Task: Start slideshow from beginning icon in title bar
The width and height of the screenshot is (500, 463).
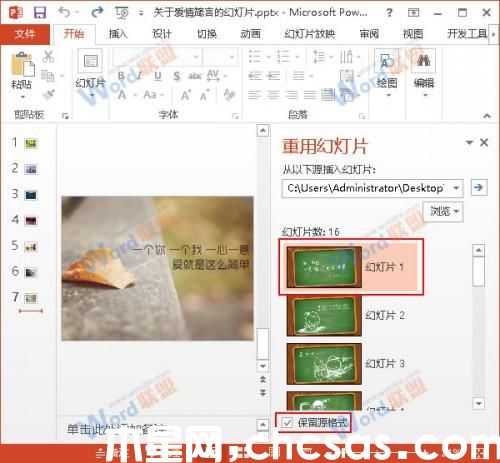Action: point(122,13)
